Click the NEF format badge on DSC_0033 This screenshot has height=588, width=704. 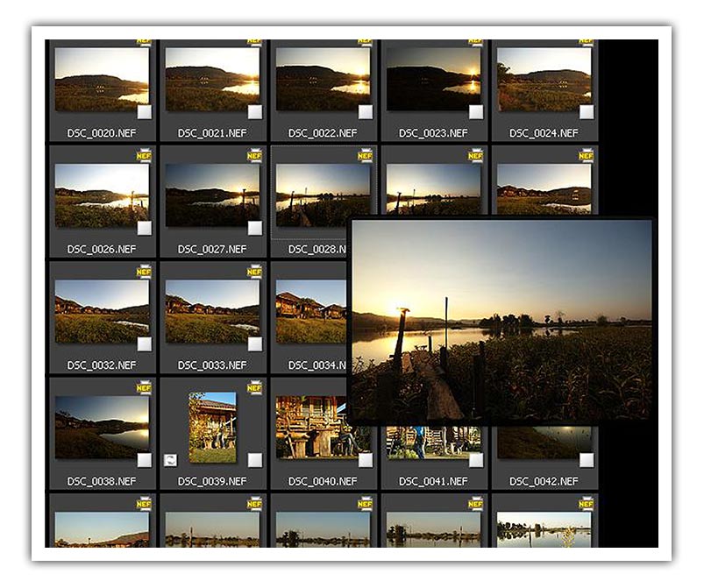coord(254,272)
